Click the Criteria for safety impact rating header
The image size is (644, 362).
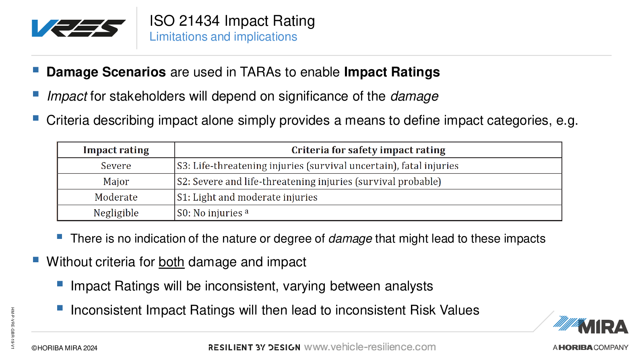pos(368,150)
